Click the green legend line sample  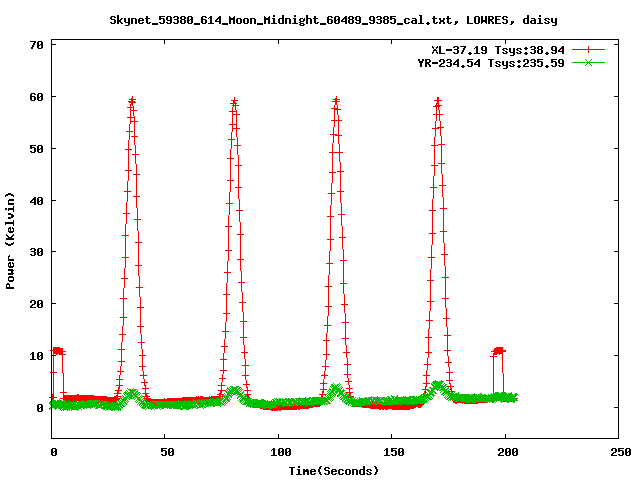[588, 63]
